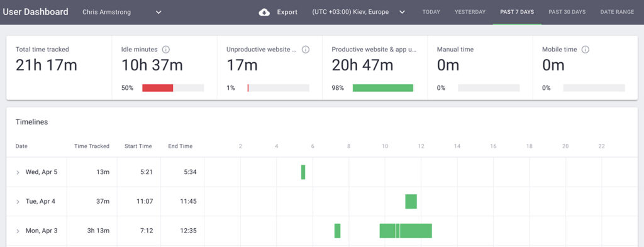Image resolution: width=644 pixels, height=247 pixels.
Task: Click the 12:35 end time cell
Action: coord(189,231)
